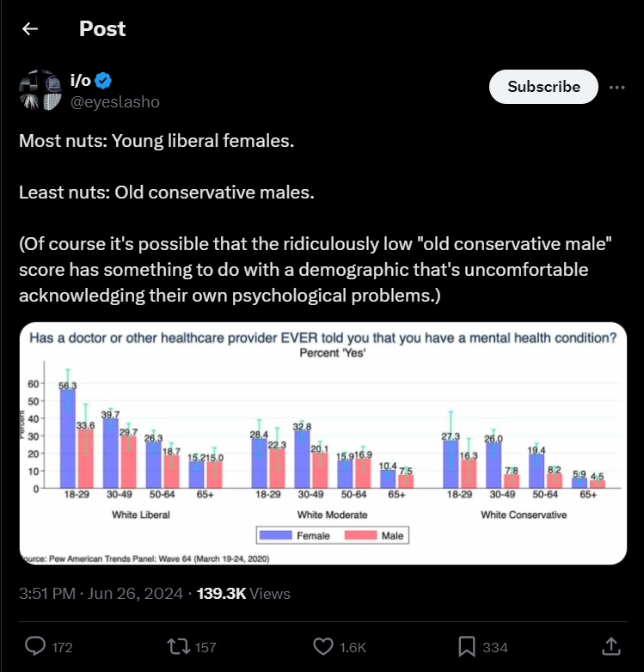Click the Subscribe button
Screen dimensions: 644x672
(x=543, y=87)
